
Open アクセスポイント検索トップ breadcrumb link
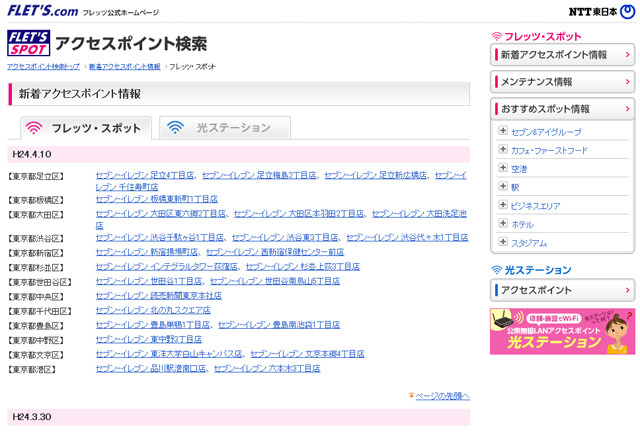click(43, 67)
